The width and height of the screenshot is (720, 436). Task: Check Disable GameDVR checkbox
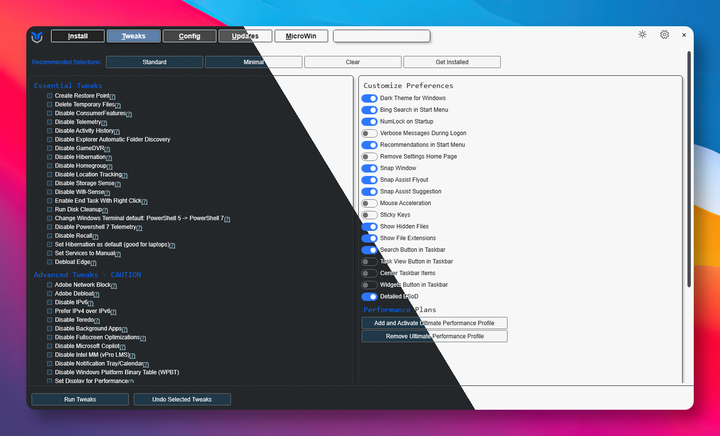tap(49, 148)
